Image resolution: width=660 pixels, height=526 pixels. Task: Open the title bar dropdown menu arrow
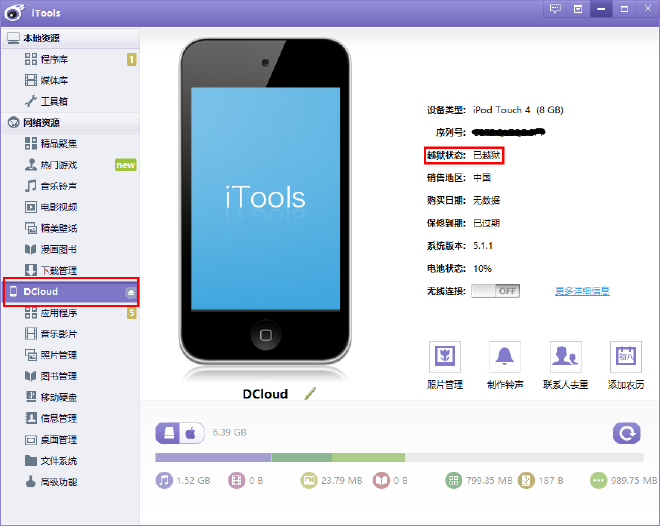pos(578,8)
